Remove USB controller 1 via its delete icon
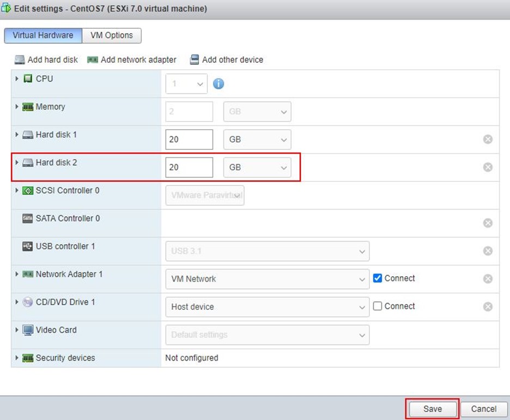The height and width of the screenshot is (420, 510). pos(488,251)
